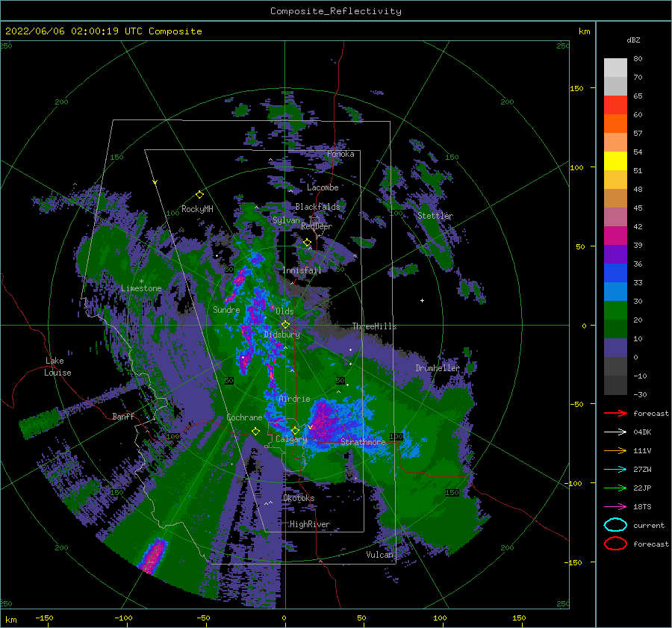Click the cyan current ellipse icon

point(615,525)
